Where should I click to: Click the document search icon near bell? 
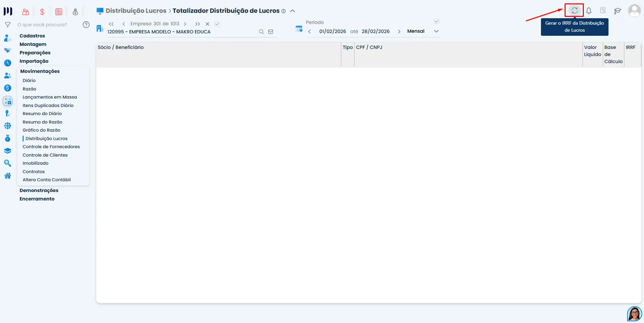603,10
